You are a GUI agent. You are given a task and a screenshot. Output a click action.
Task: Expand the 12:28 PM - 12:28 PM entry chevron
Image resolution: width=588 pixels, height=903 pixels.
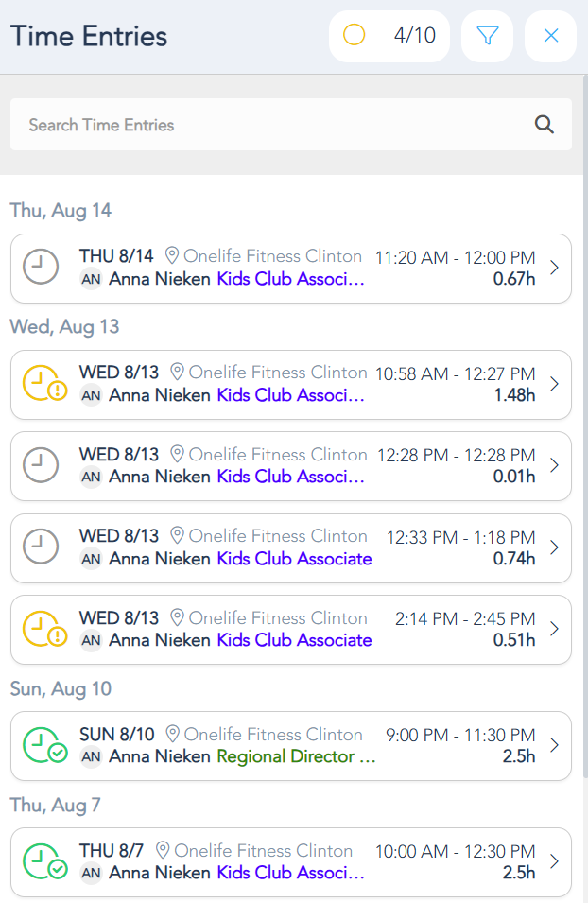[554, 466]
